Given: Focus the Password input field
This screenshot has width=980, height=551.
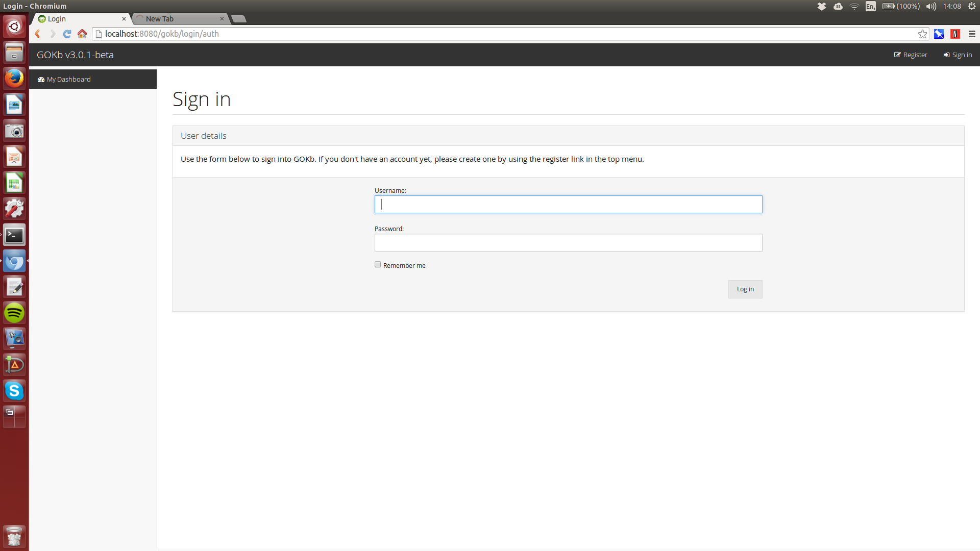Looking at the screenshot, I should (568, 243).
